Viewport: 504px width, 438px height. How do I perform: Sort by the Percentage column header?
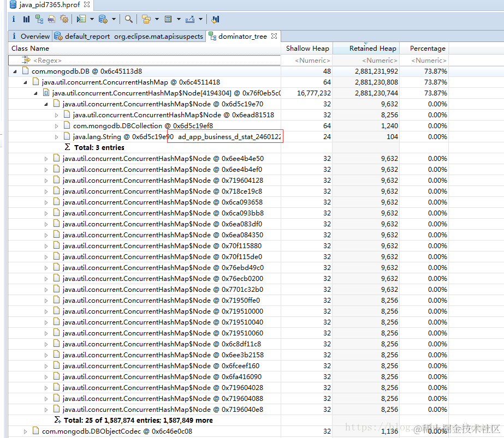(424, 49)
